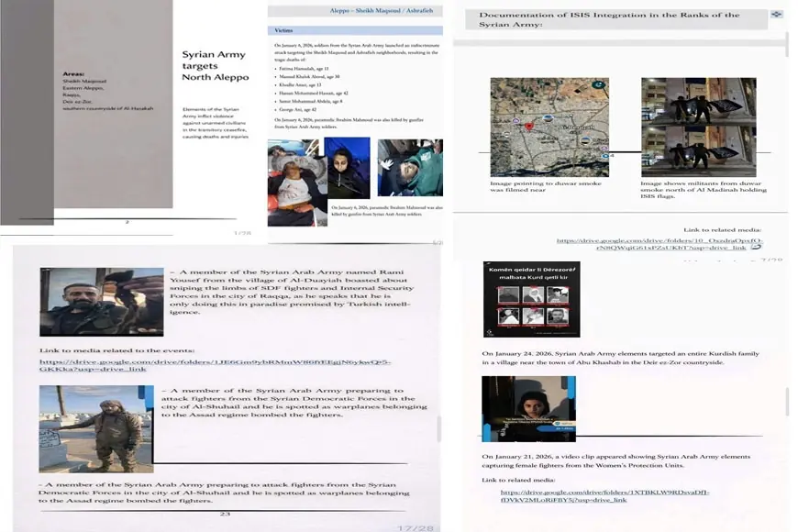Click the 1/28 page indicator
This screenshot has width=798, height=532.
[242, 233]
